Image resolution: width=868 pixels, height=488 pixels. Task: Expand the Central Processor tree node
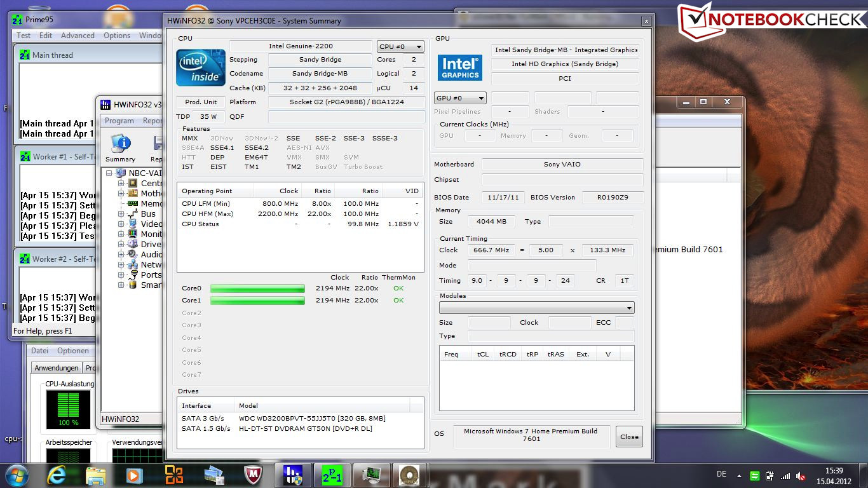(x=121, y=183)
